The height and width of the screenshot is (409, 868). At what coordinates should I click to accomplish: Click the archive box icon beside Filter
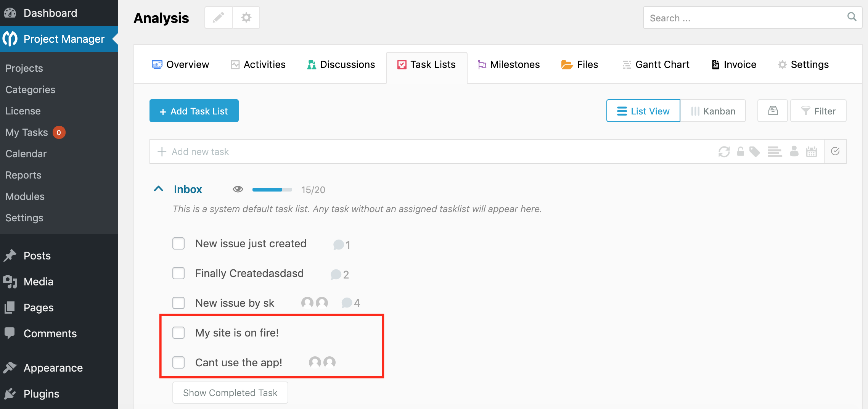coord(773,111)
